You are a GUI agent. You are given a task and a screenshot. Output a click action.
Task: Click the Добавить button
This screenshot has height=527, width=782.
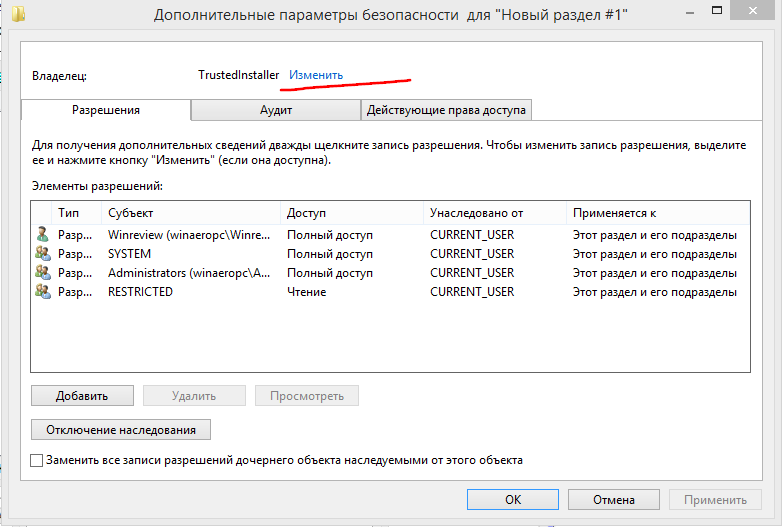[x=82, y=396]
